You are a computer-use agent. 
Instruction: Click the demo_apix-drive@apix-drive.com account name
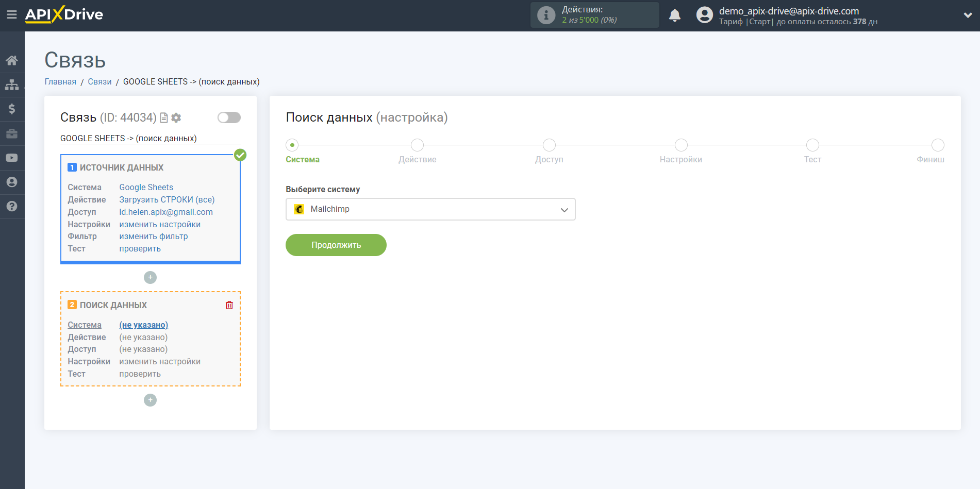coord(789,11)
